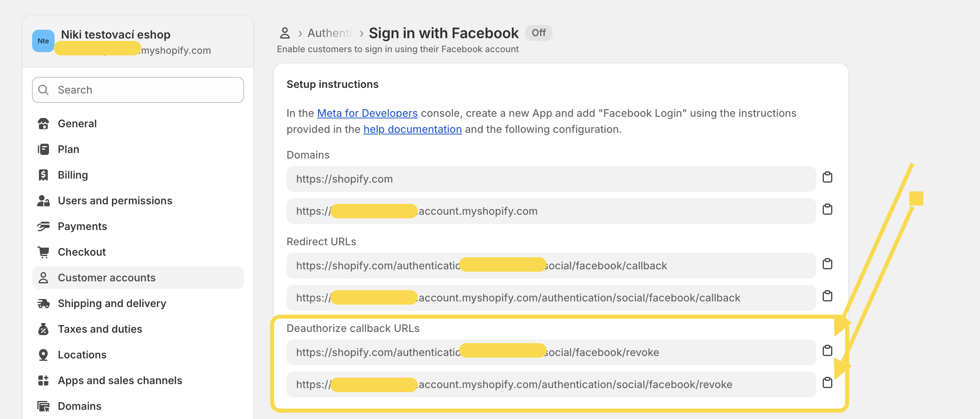This screenshot has width=980, height=419.
Task: Select the Billing icon in the sidebar
Action: pyautogui.click(x=44, y=175)
